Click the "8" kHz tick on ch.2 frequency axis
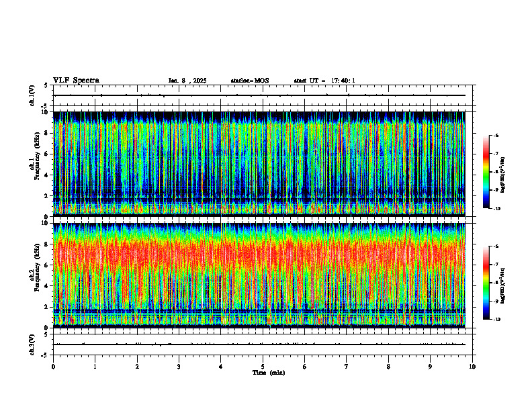532x411 pixels. point(47,244)
